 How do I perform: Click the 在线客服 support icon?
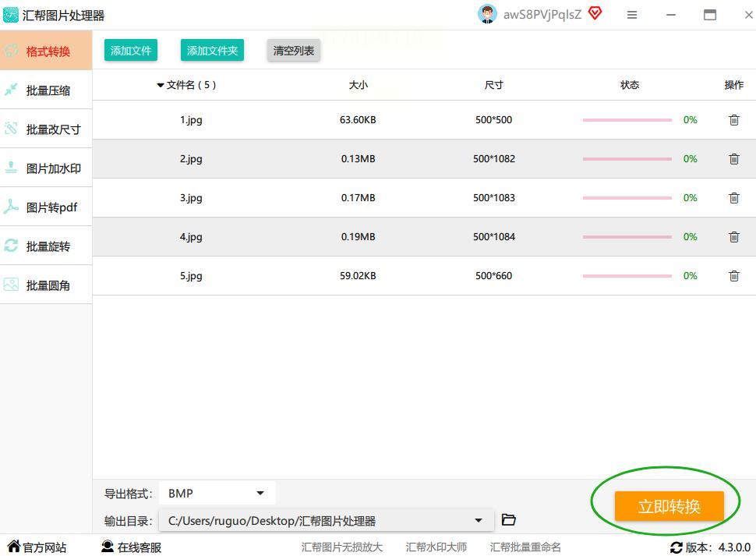(x=107, y=547)
